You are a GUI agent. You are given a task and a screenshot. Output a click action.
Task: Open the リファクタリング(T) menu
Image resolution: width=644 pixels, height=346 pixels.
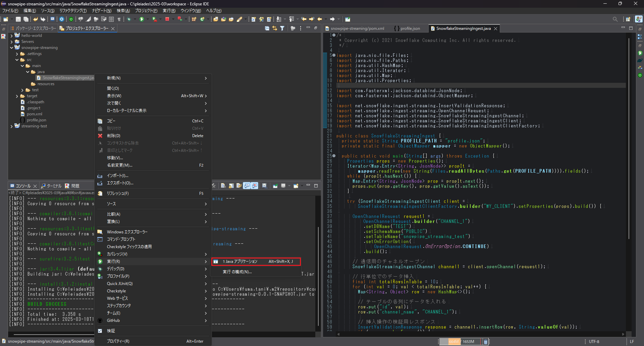coord(73,11)
